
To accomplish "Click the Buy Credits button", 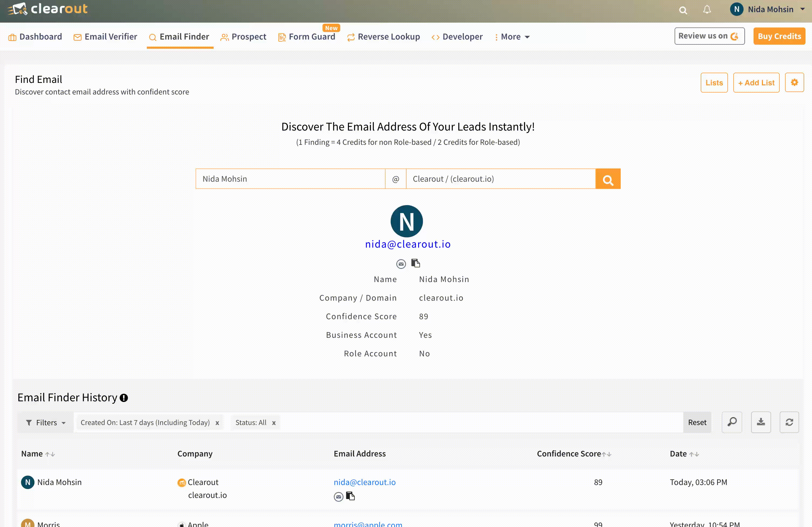I will [x=779, y=36].
